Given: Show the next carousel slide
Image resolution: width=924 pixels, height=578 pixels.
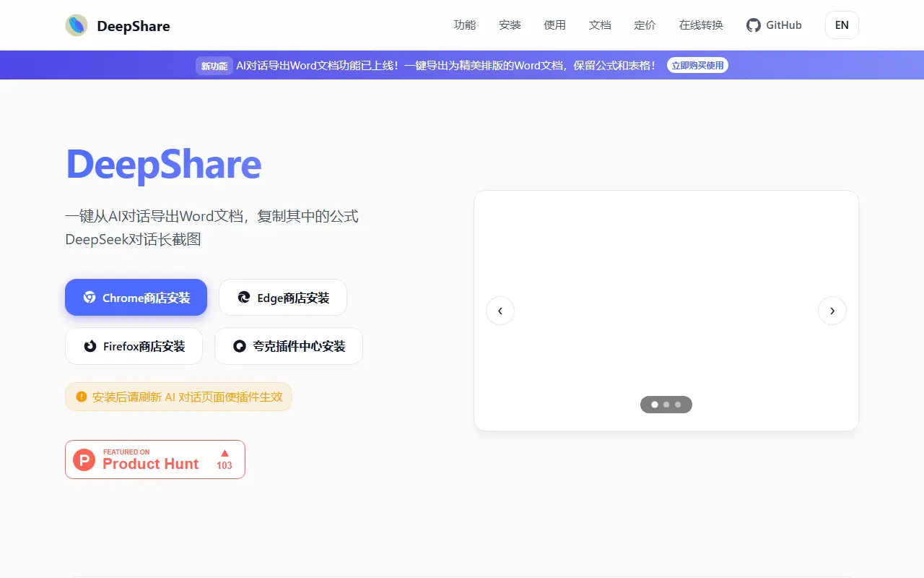Looking at the screenshot, I should 832,311.
